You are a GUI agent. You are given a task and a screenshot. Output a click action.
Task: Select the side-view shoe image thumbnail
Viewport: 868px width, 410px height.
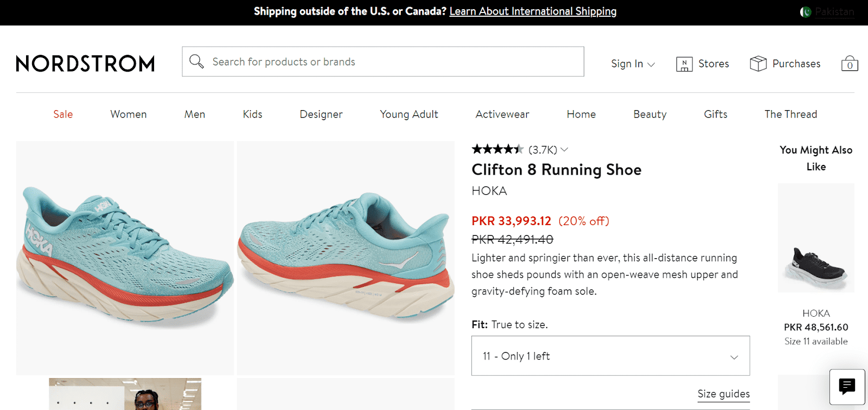pyautogui.click(x=345, y=258)
